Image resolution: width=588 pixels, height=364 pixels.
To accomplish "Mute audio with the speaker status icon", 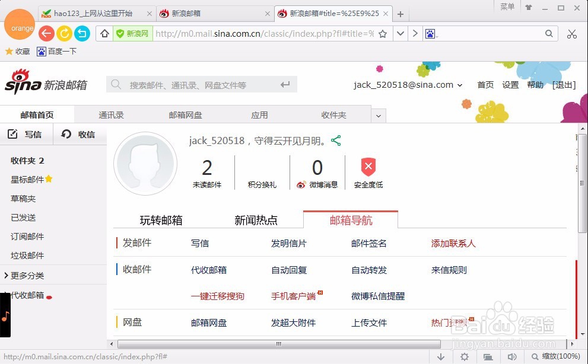I will click(513, 356).
